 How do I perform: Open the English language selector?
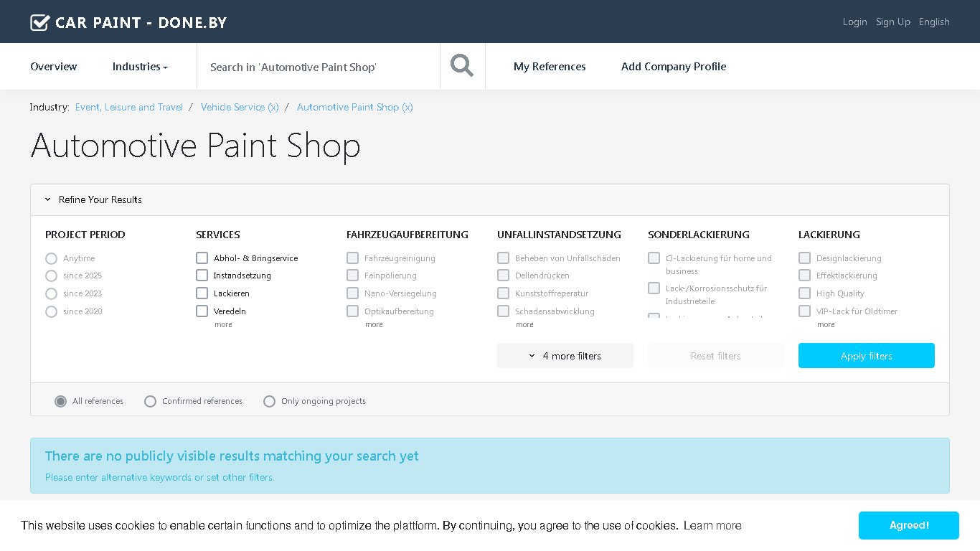click(934, 22)
